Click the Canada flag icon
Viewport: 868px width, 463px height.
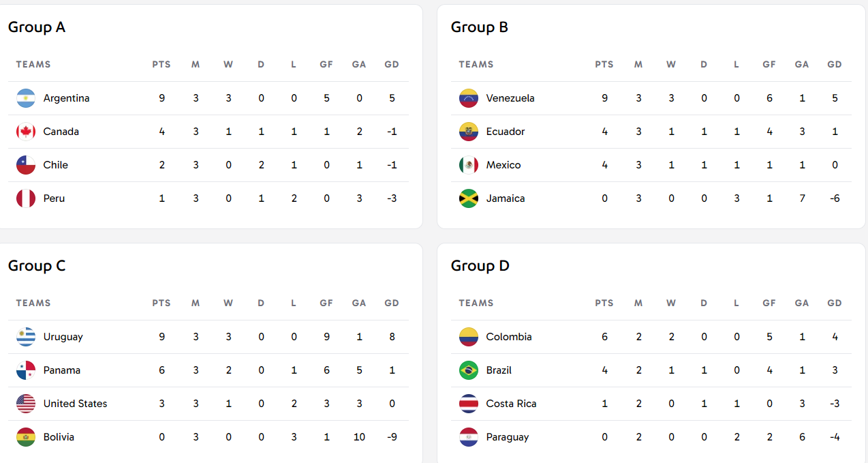(x=26, y=132)
